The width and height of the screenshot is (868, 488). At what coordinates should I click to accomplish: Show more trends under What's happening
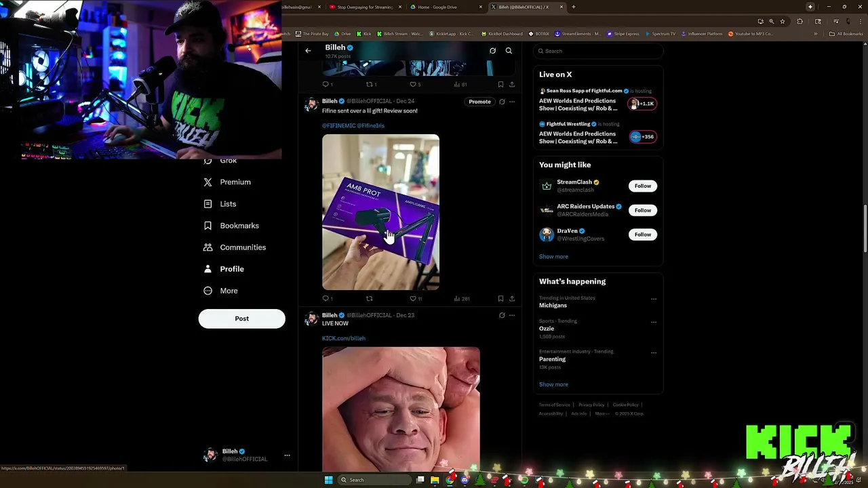(553, 384)
